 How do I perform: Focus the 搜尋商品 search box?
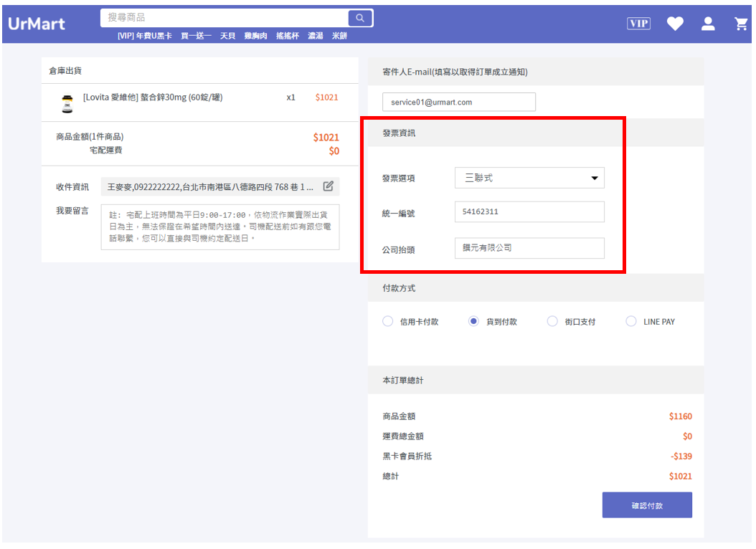pos(225,18)
